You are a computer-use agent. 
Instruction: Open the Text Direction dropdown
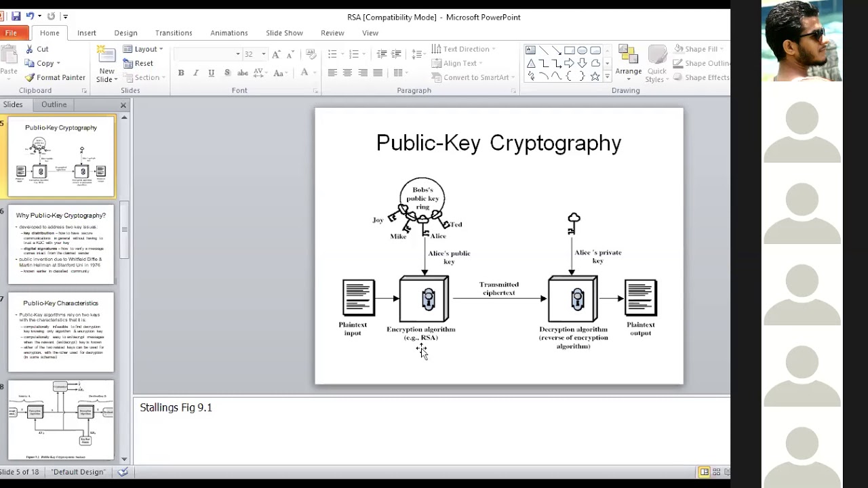click(463, 49)
